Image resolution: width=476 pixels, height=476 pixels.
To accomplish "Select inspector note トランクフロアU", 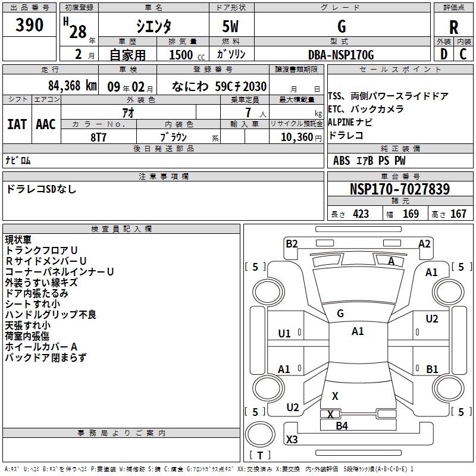I will coord(41,250).
